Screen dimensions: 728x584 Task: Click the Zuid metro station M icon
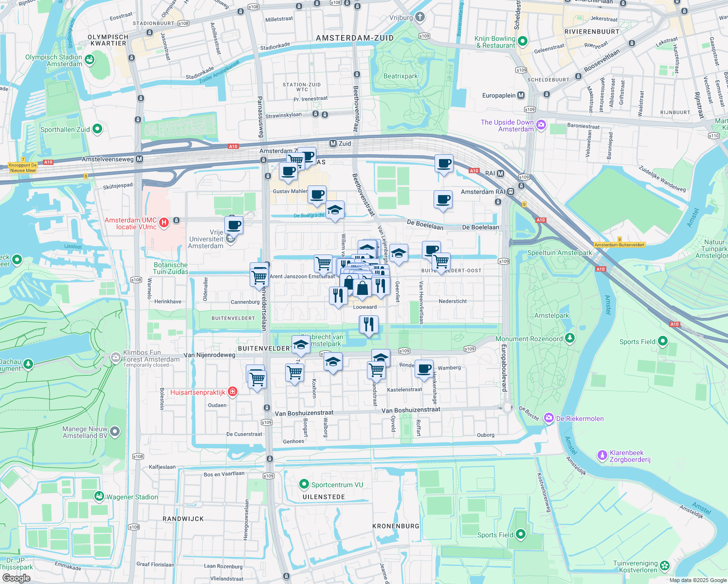[333, 143]
